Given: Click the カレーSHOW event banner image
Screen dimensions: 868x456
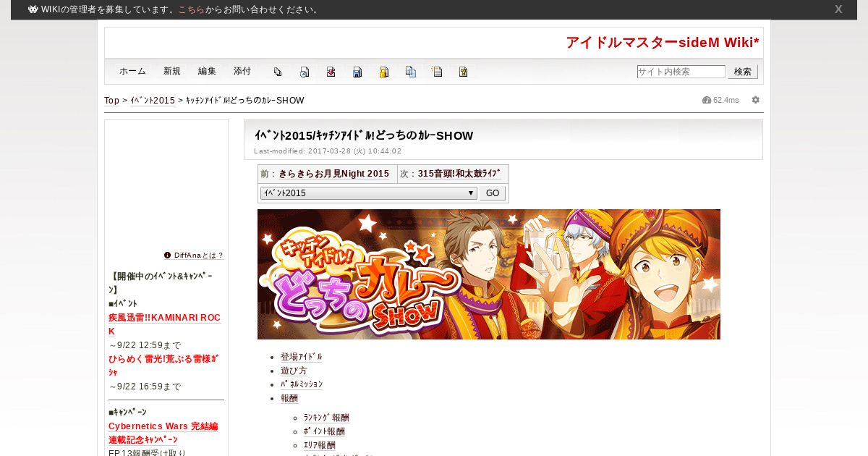Looking at the screenshot, I should 489,274.
